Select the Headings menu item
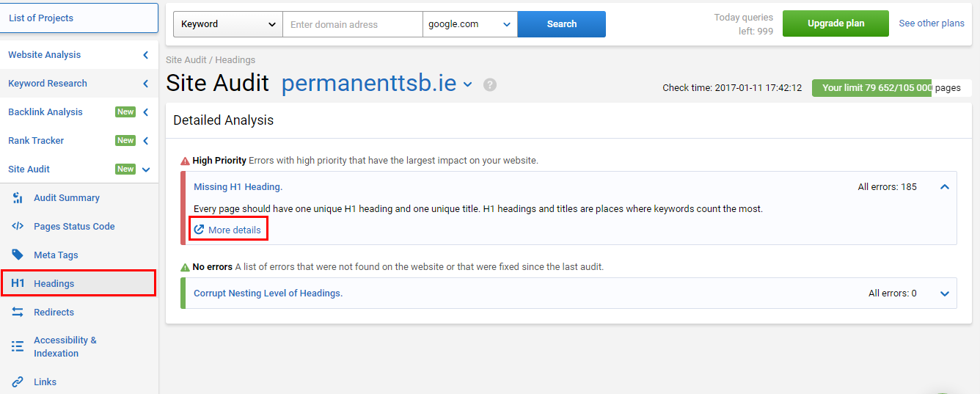 coord(79,283)
